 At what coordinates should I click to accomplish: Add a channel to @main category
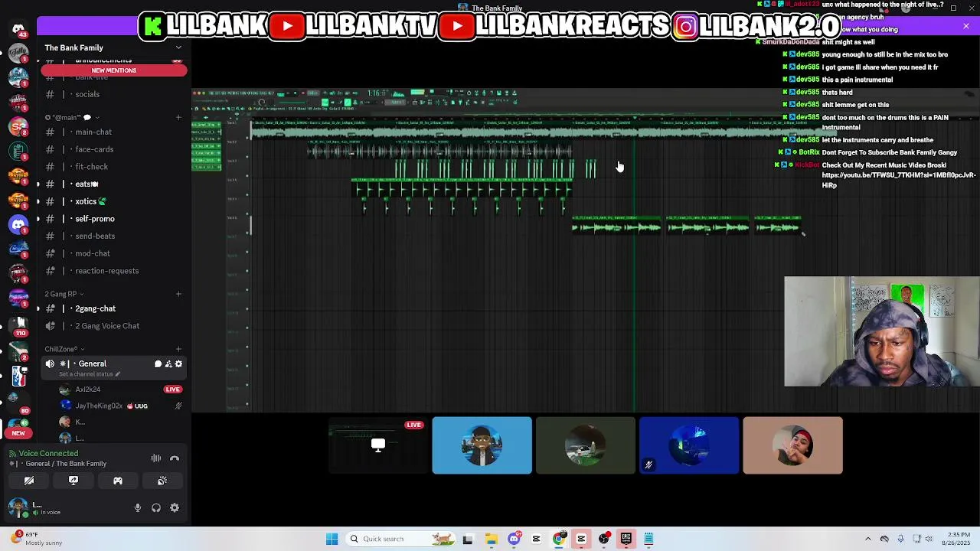click(178, 117)
